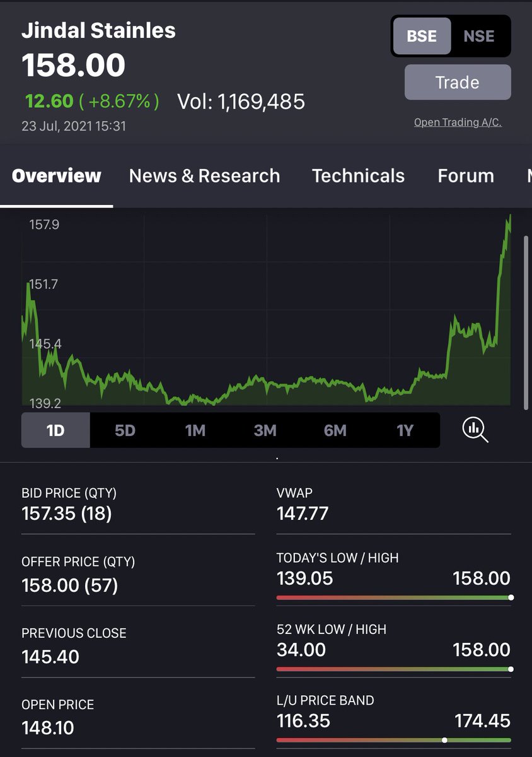Set chart range to 1Y
532x757 pixels.
click(x=405, y=430)
